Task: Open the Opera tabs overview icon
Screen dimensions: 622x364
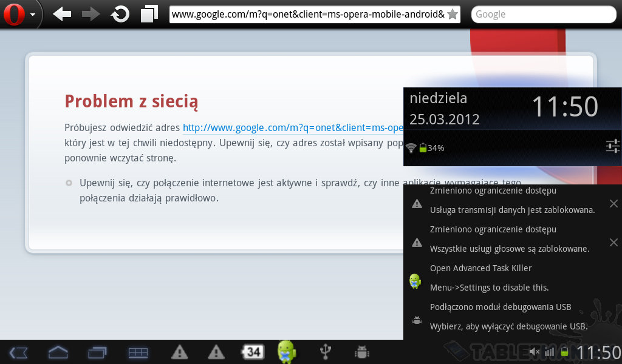Action: [149, 14]
